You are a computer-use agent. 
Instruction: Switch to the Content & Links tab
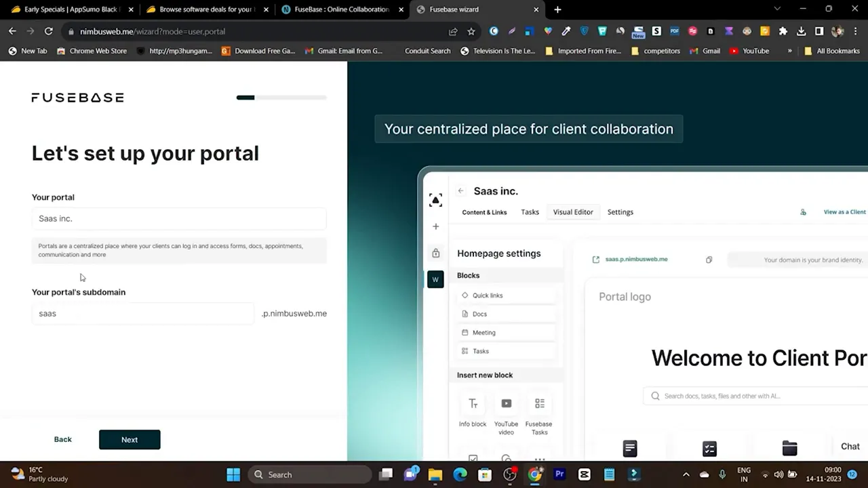pos(484,211)
